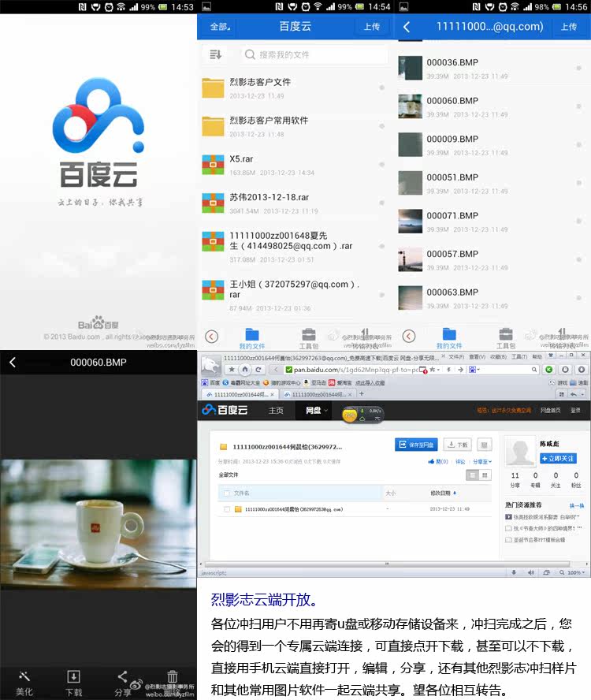Show the QR code icon next to 下载
591x700 pixels.
pos(485,444)
